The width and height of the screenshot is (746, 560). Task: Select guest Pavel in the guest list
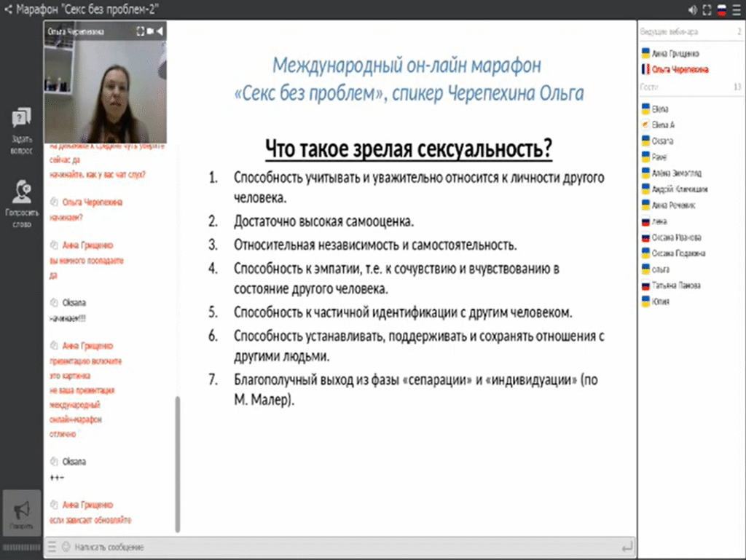[x=659, y=157]
